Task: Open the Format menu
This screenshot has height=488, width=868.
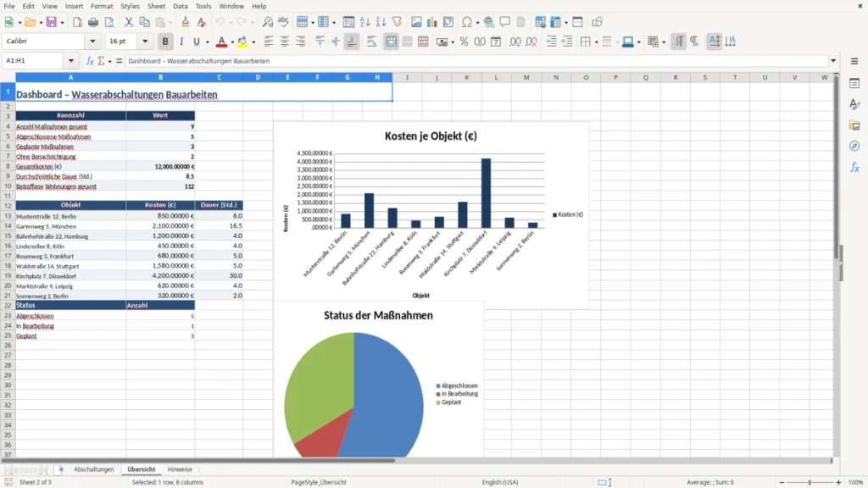Action: 102,6
